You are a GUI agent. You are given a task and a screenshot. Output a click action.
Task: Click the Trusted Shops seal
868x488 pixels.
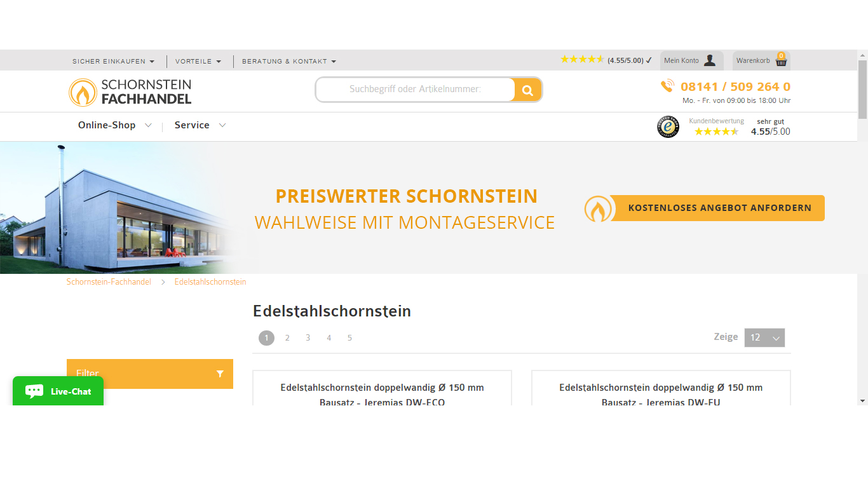668,126
